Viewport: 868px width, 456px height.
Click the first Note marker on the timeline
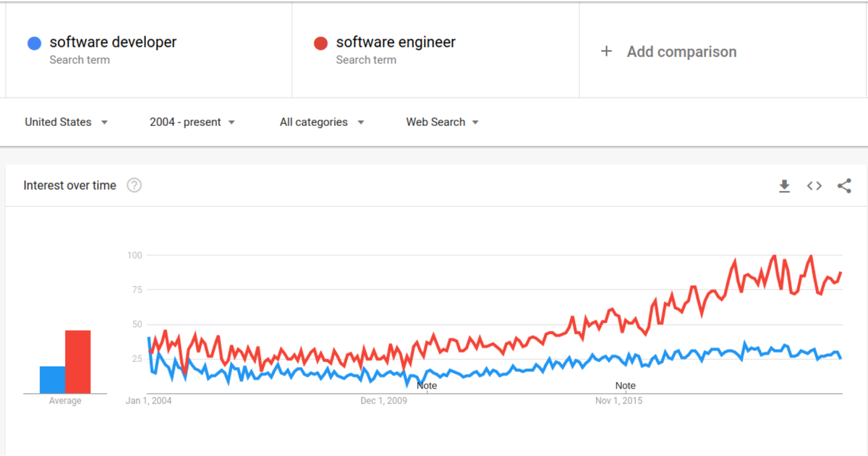[x=426, y=386]
